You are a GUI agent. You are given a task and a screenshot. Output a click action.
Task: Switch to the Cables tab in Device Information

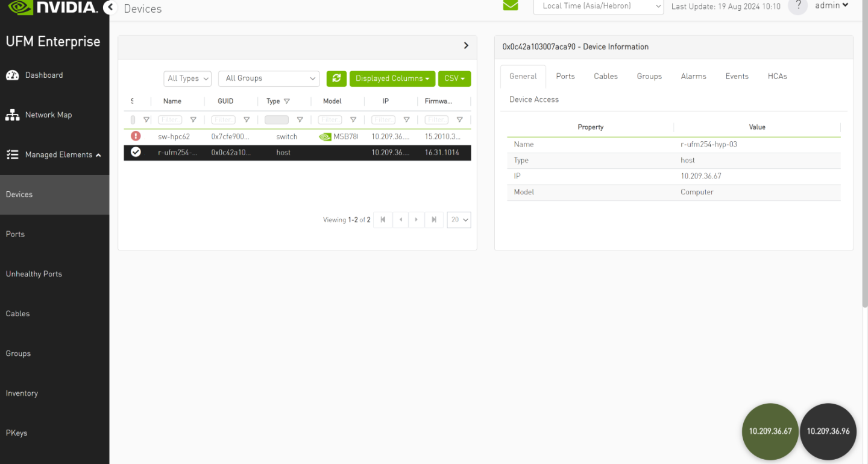pyautogui.click(x=605, y=76)
